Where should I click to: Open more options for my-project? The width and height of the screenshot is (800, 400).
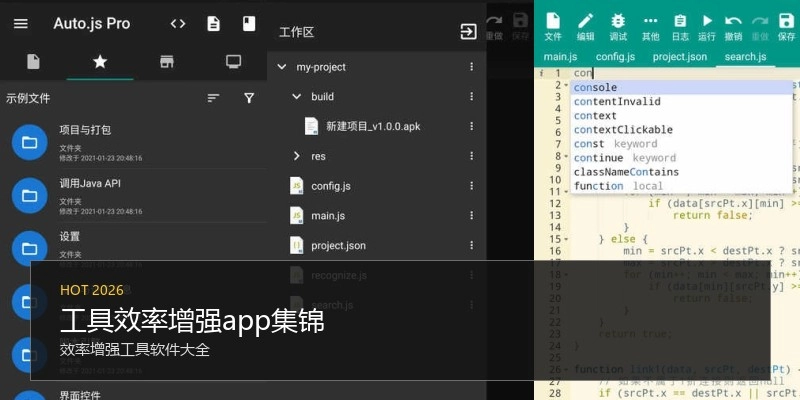[x=471, y=67]
